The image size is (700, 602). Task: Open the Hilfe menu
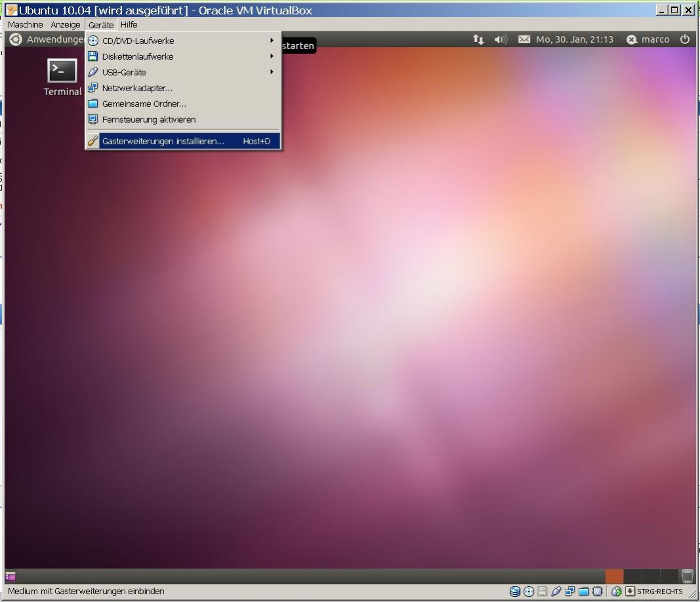click(x=129, y=24)
